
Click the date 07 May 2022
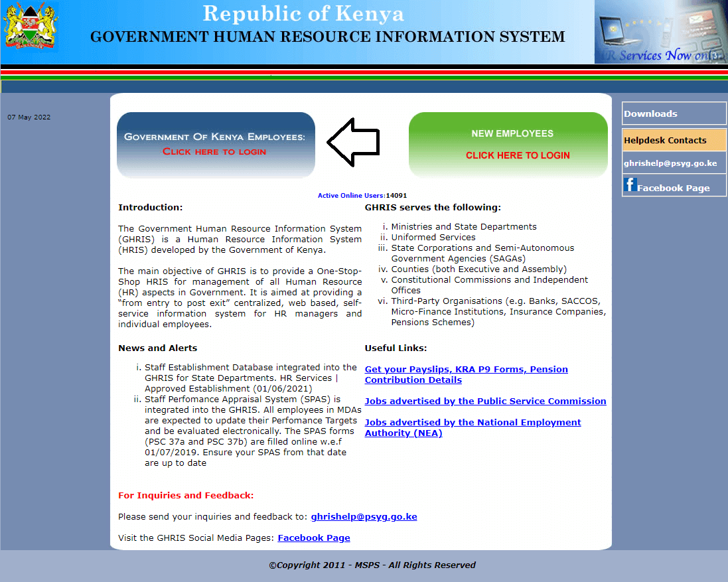29,117
